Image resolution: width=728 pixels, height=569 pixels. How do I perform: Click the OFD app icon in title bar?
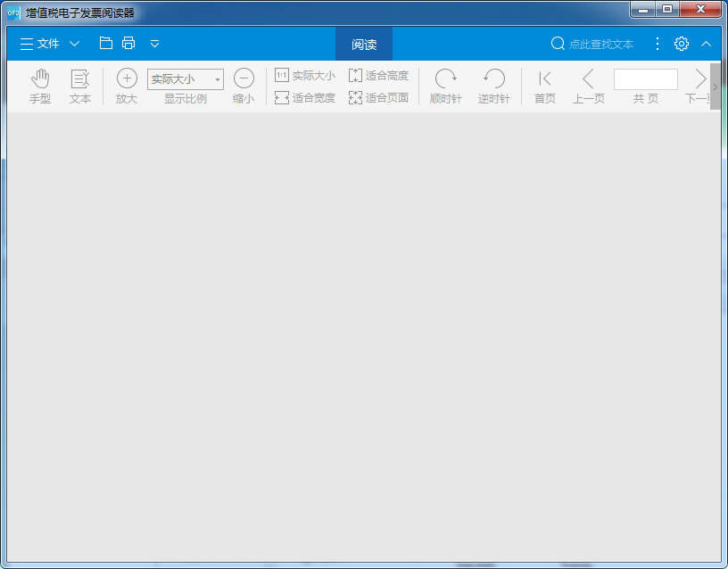(14, 12)
